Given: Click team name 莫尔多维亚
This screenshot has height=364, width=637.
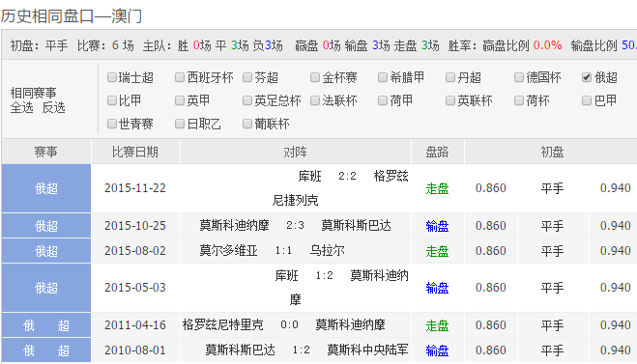Looking at the screenshot, I should click(229, 250).
